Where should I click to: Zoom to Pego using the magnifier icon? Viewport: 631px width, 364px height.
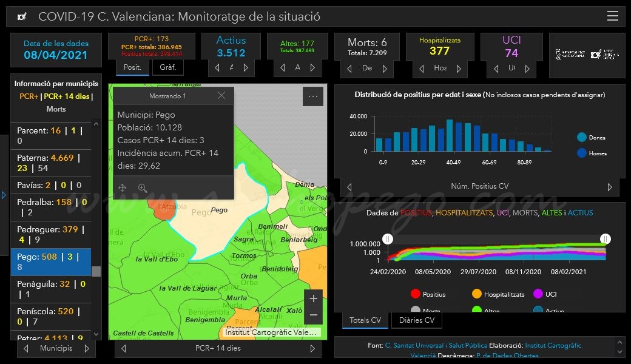143,187
